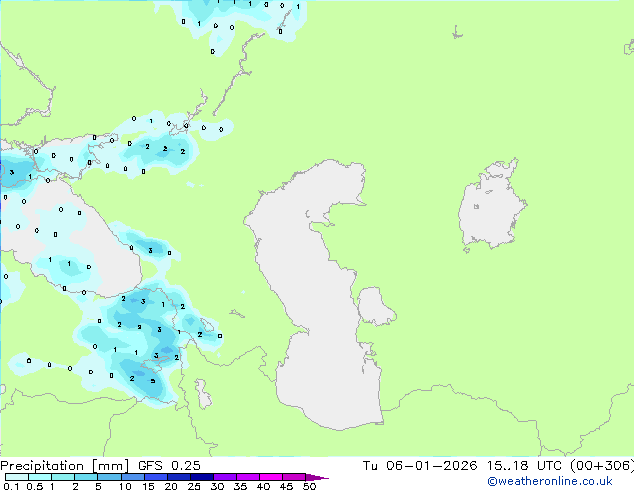
Task: Pick the 40–45 mm magenta legend swatch
Action: (x=271, y=477)
